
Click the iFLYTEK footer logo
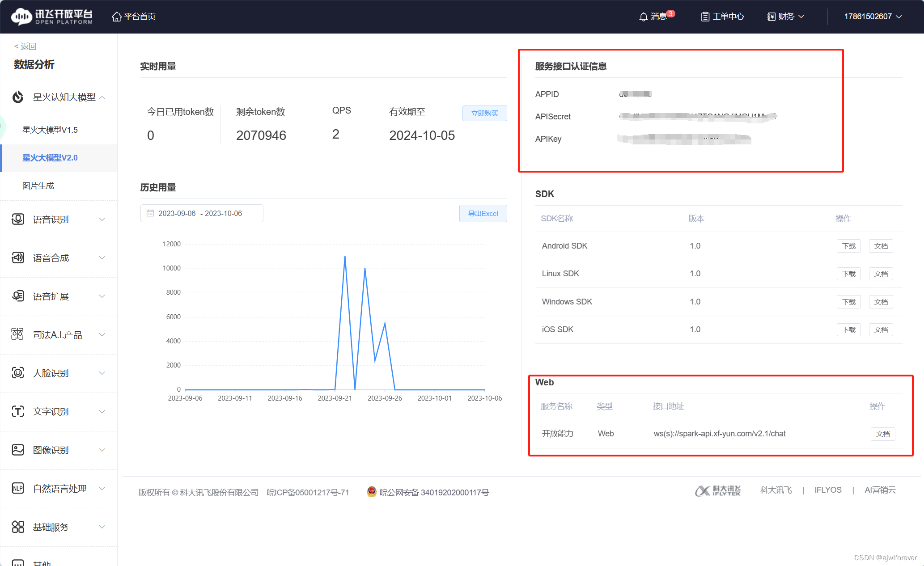(x=718, y=490)
